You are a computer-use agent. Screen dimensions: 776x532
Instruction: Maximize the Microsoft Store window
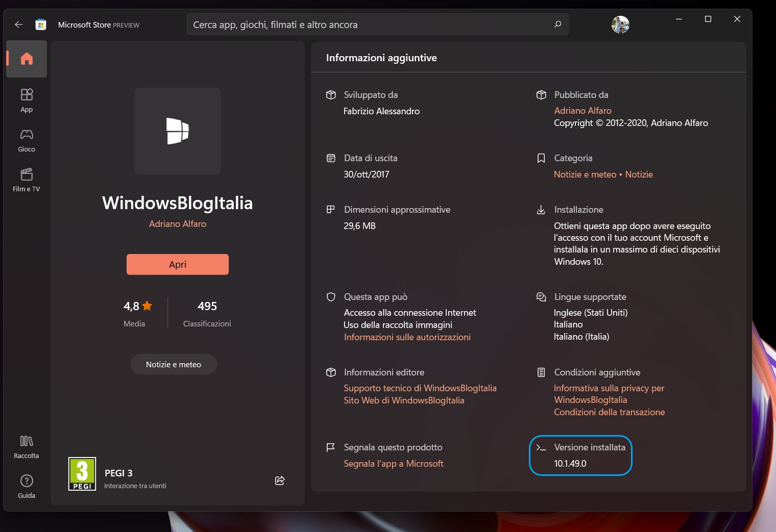(x=708, y=19)
